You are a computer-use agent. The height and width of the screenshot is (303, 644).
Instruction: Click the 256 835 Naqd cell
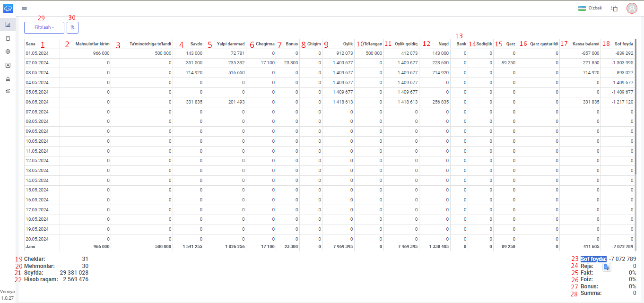pos(441,102)
